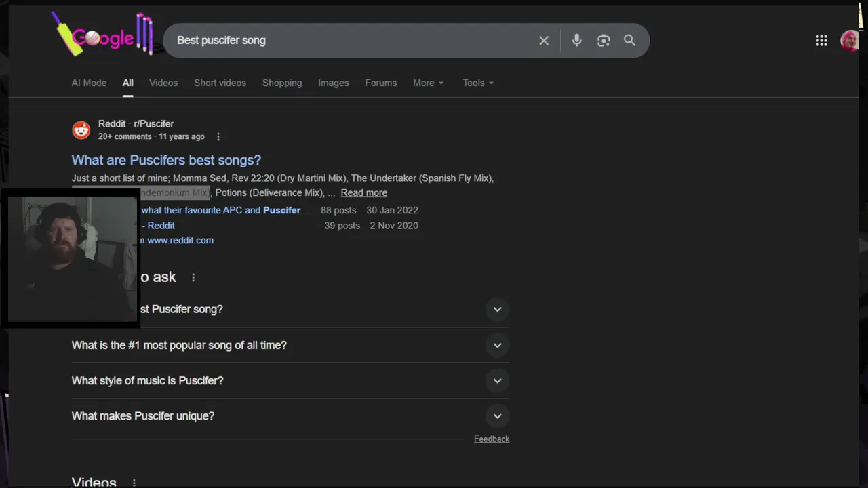Open "What are Puscifers best songs?" link
The height and width of the screenshot is (488, 868).
tap(166, 160)
